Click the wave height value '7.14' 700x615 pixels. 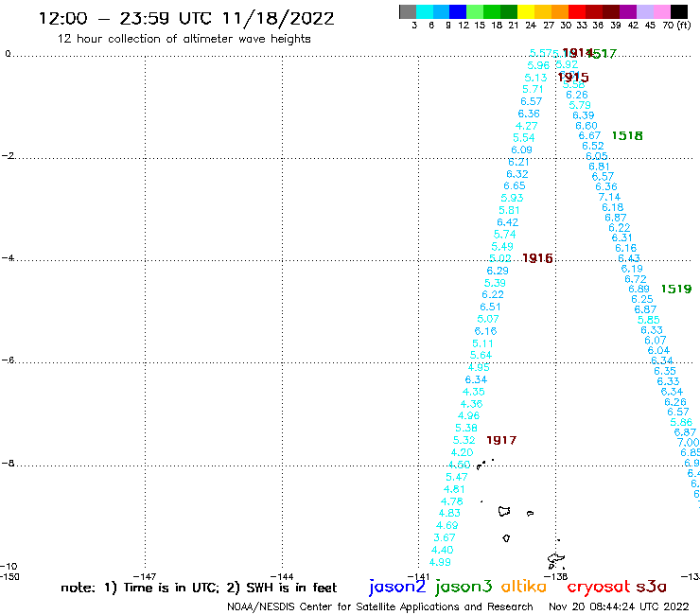609,197
